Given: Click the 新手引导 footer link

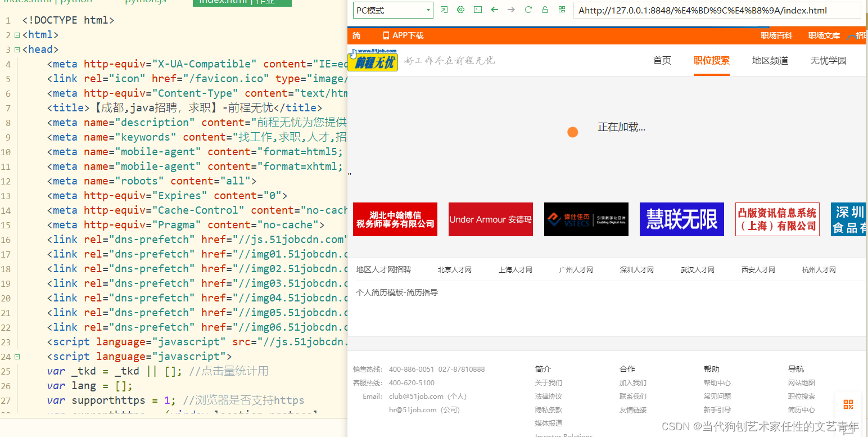Looking at the screenshot, I should point(717,410).
